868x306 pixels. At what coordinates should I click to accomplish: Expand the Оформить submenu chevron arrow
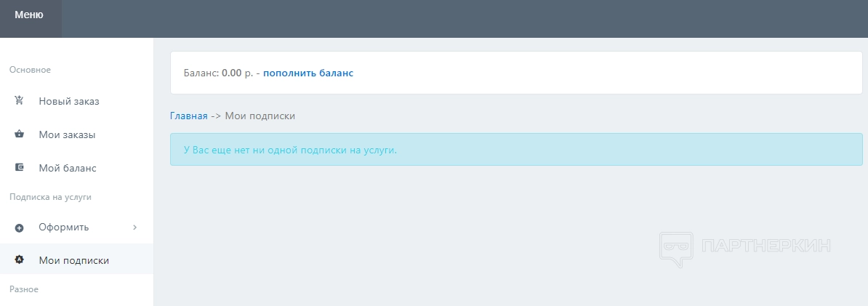[135, 228]
